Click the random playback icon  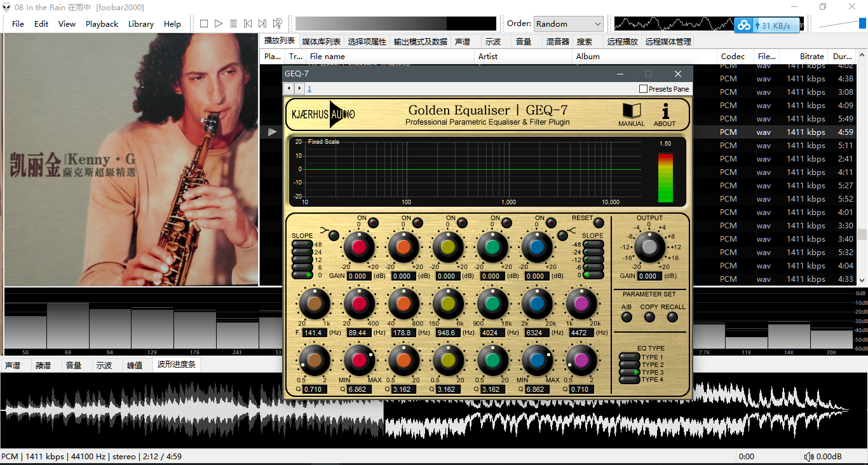tap(277, 24)
